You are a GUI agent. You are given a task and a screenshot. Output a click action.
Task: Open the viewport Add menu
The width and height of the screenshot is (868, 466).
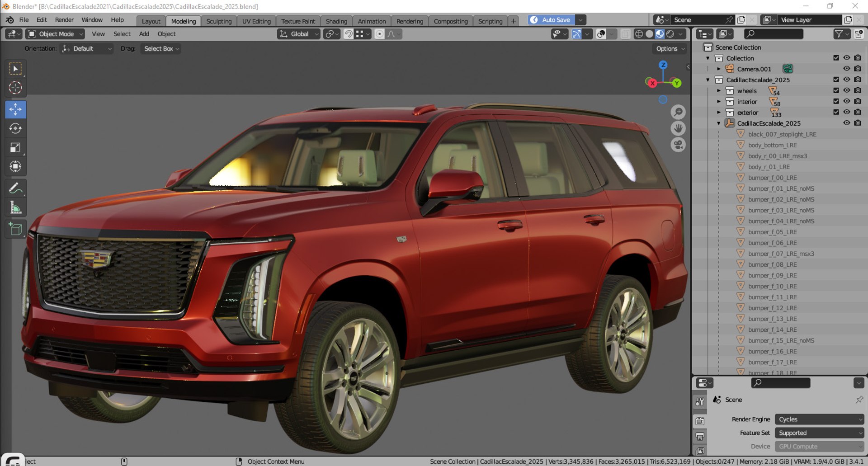[144, 34]
